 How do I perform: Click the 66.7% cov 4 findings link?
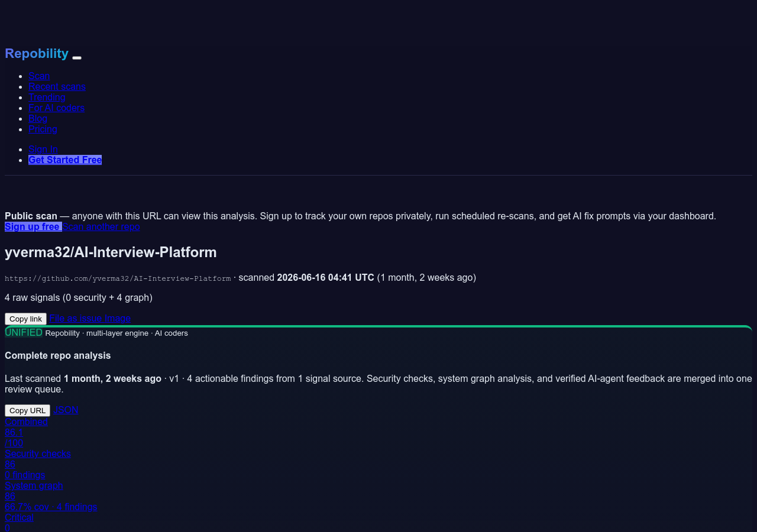[x=51, y=507]
